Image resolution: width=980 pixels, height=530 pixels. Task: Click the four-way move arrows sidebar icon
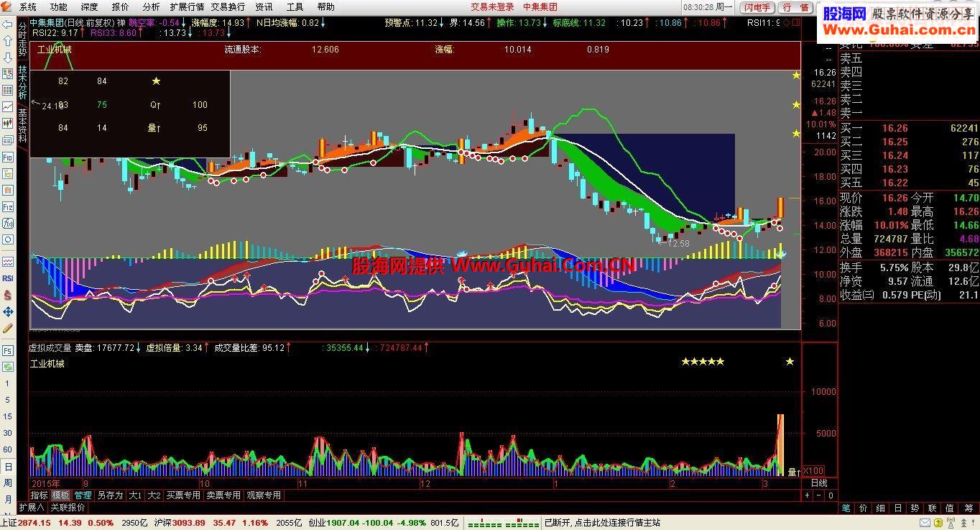pos(8,311)
